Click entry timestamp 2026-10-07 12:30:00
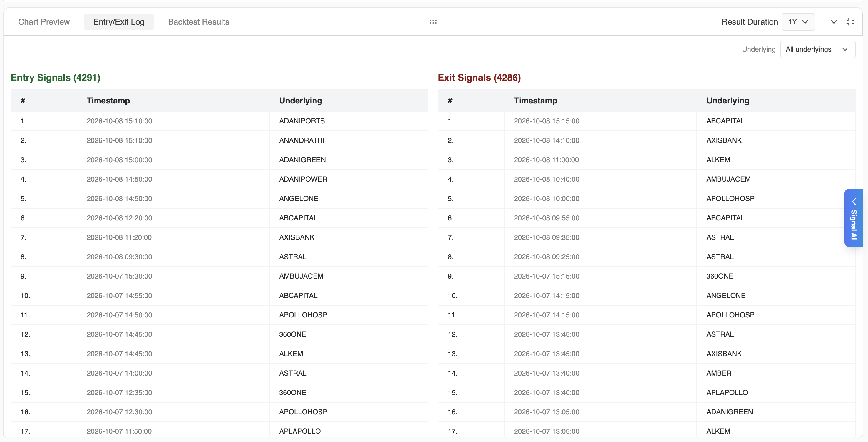The image size is (868, 442). tap(119, 412)
